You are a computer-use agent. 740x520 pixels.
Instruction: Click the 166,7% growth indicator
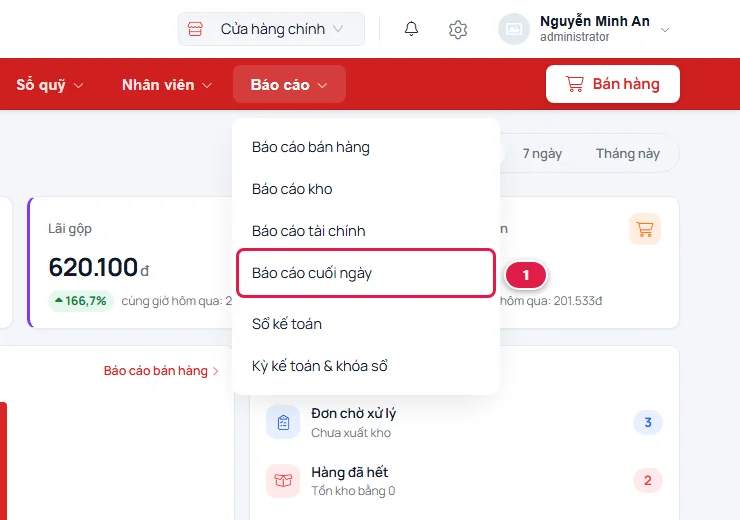coord(81,301)
